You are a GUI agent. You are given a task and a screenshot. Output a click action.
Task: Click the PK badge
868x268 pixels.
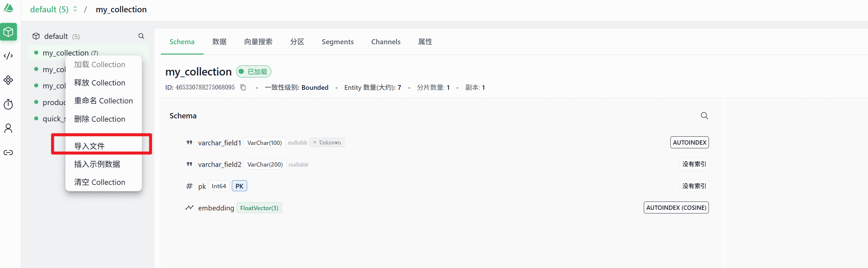(239, 186)
